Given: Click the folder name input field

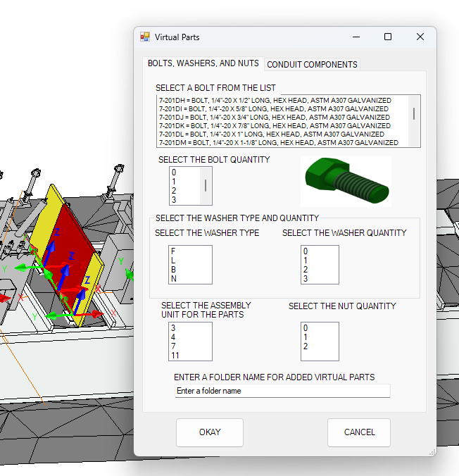Looking at the screenshot, I should (282, 391).
